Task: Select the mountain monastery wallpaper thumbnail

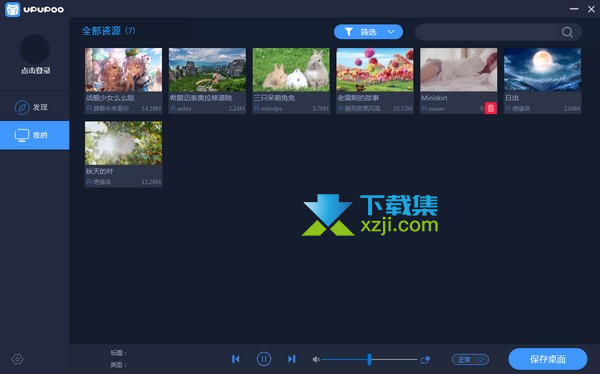Action: pyautogui.click(x=207, y=70)
